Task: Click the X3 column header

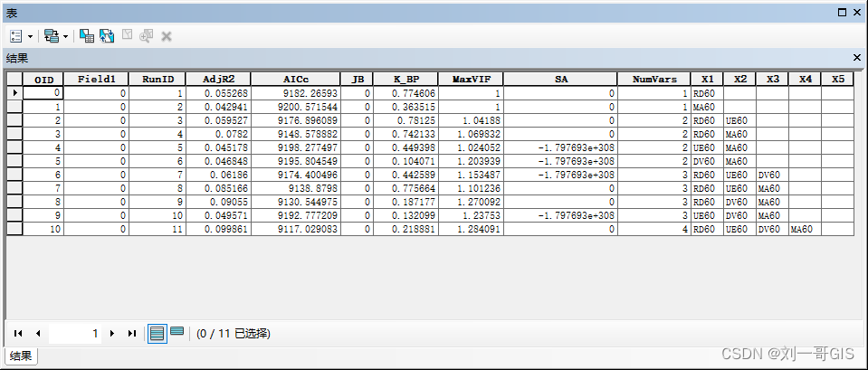Action: [x=773, y=79]
